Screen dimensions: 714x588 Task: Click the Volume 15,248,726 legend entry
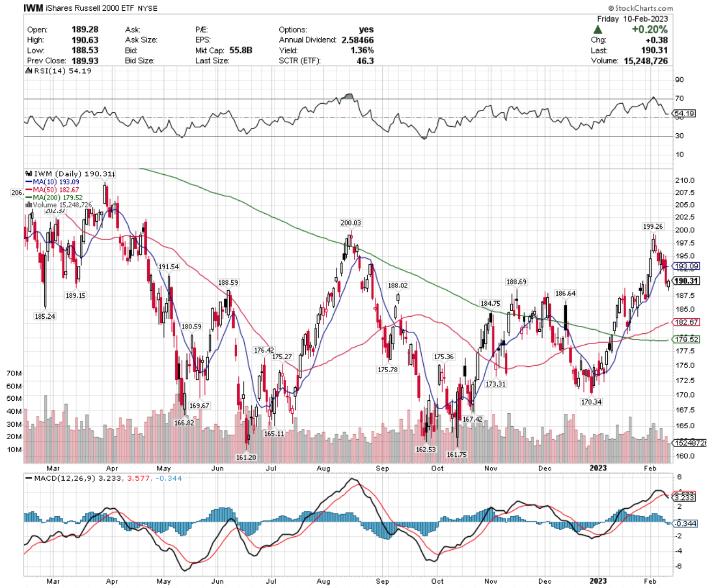tap(59, 205)
